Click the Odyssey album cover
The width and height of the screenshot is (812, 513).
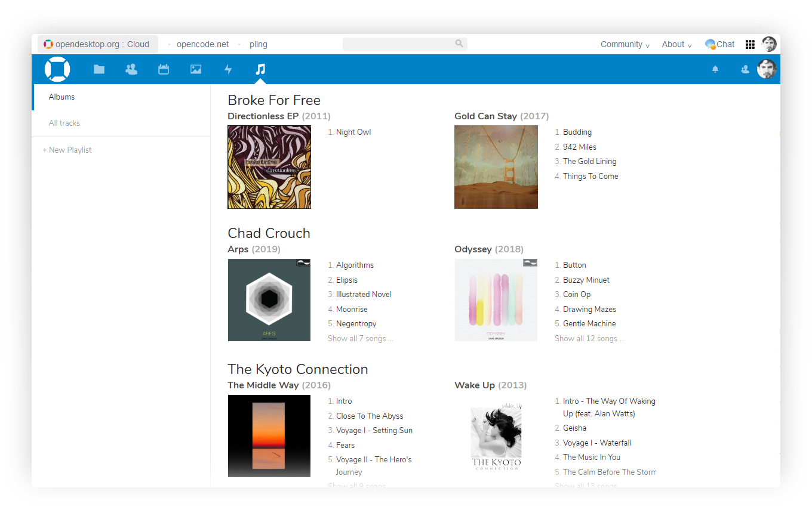[x=496, y=300]
